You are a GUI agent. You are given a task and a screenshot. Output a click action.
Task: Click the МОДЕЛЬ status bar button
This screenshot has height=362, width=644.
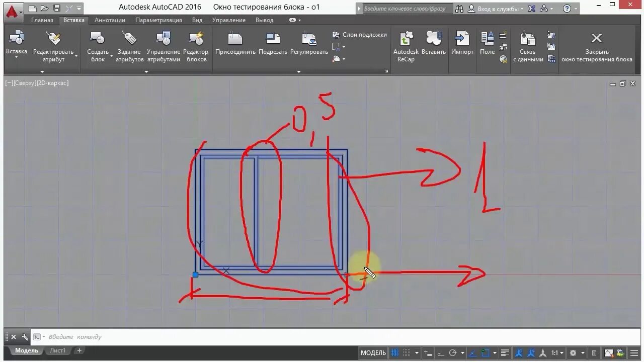[x=373, y=353]
